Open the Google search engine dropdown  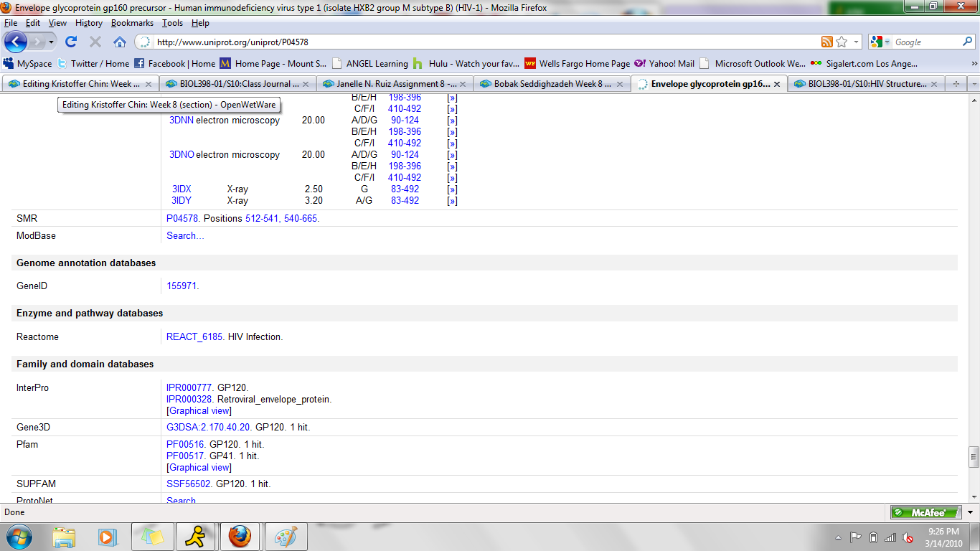coord(880,42)
